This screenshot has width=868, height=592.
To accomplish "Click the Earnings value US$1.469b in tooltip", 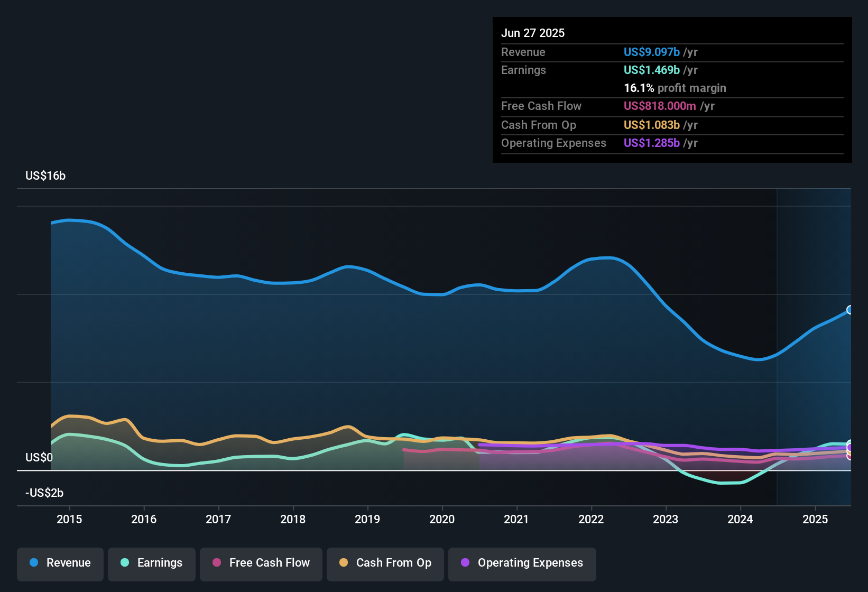I will tap(652, 70).
